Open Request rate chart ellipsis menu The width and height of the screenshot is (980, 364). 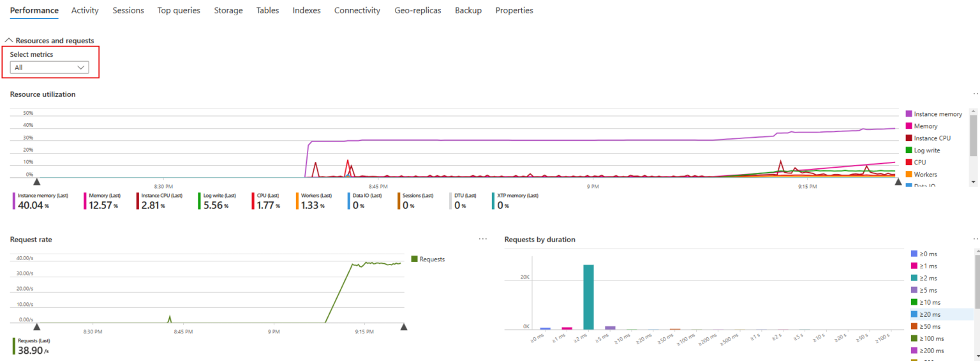pos(483,239)
